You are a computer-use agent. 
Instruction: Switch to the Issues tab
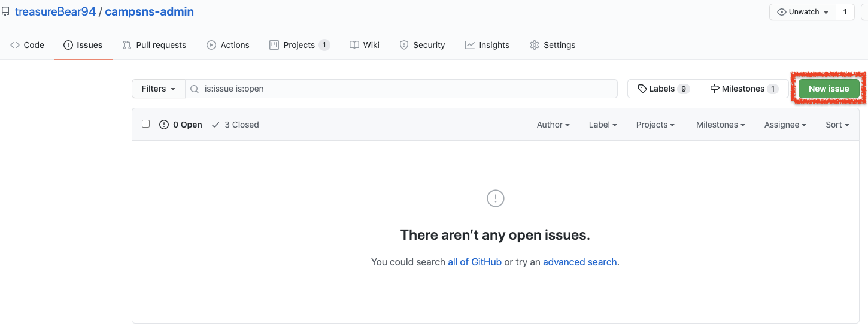pos(83,45)
